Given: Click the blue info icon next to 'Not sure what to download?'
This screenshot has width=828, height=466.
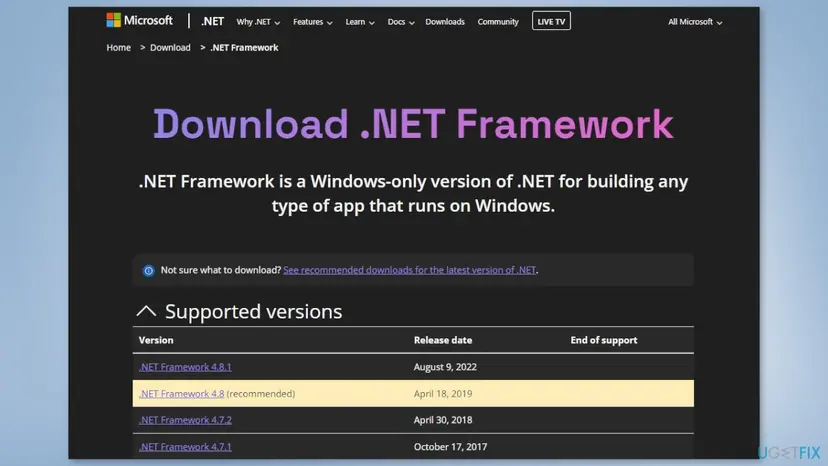Looking at the screenshot, I should [x=148, y=271].
